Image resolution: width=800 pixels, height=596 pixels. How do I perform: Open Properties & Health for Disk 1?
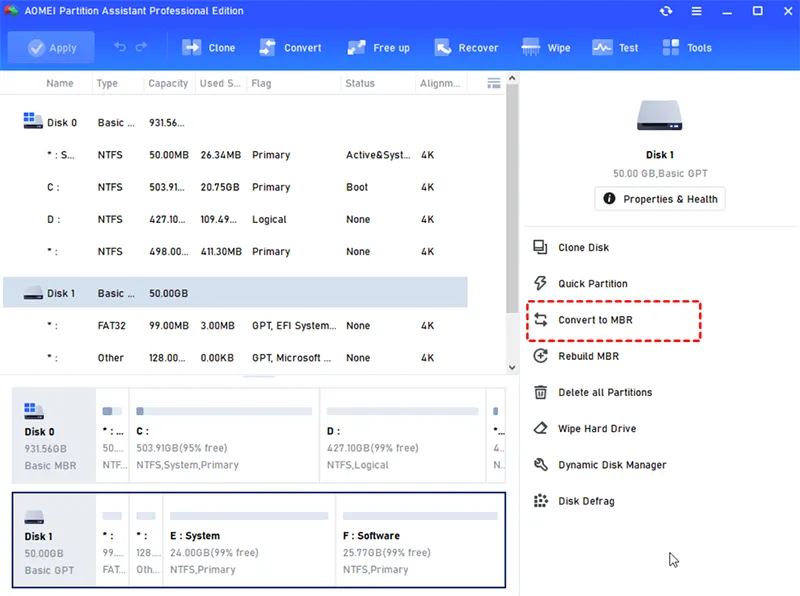(660, 199)
